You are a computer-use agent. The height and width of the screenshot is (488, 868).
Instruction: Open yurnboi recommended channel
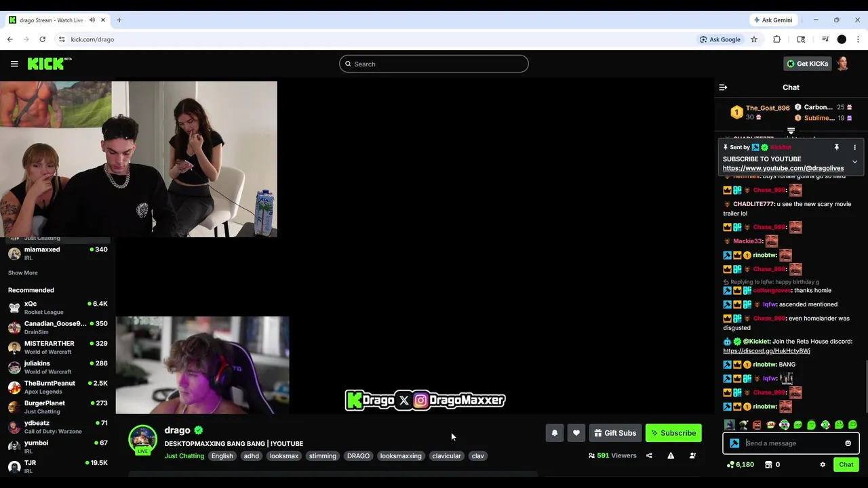58,447
